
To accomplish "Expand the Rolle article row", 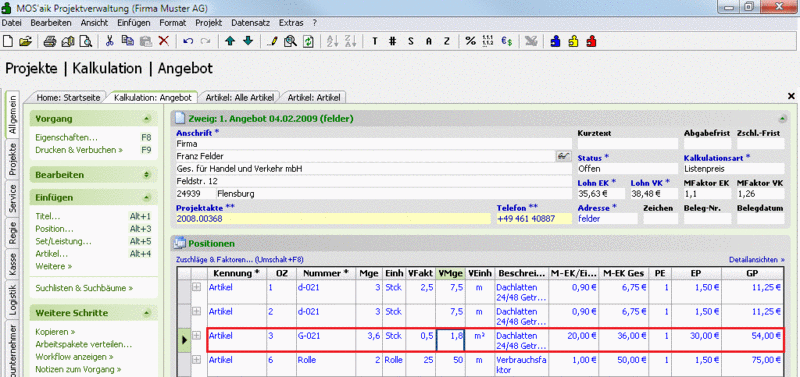I will (x=196, y=360).
